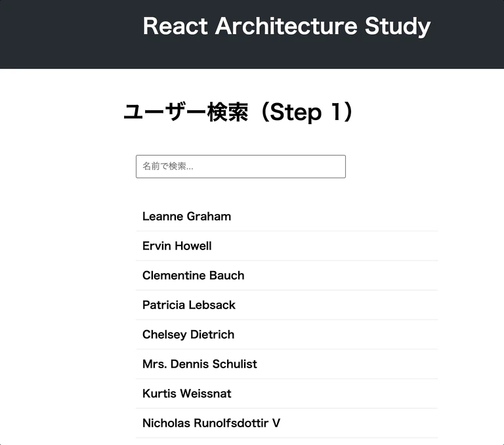The image size is (504, 445).
Task: Click Nicholas Runolfsdottir V in the list
Action: (x=287, y=423)
